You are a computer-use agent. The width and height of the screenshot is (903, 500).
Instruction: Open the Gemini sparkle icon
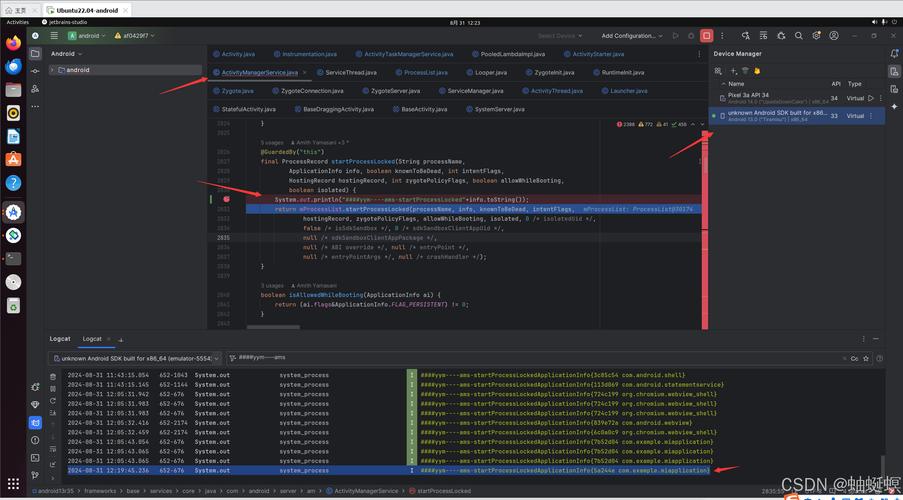click(x=894, y=107)
